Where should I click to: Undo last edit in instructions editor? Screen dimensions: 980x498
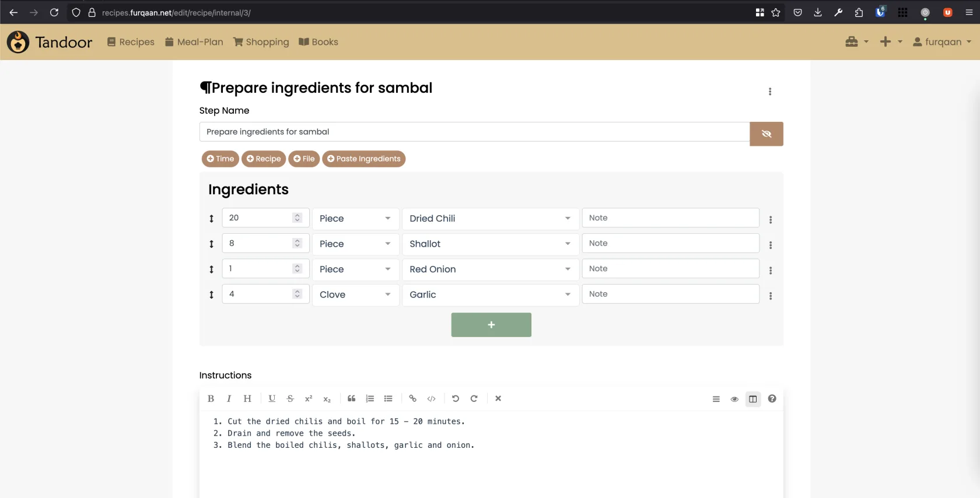coord(456,399)
